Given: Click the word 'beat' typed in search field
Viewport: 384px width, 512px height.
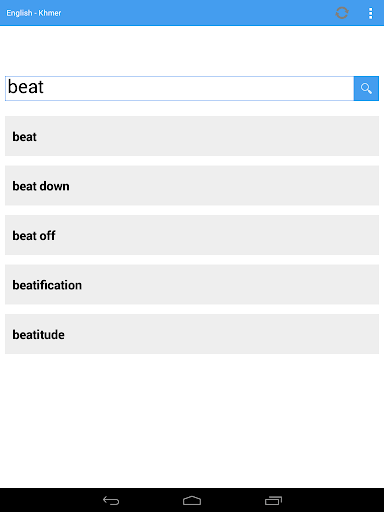Looking at the screenshot, I should click(26, 87).
